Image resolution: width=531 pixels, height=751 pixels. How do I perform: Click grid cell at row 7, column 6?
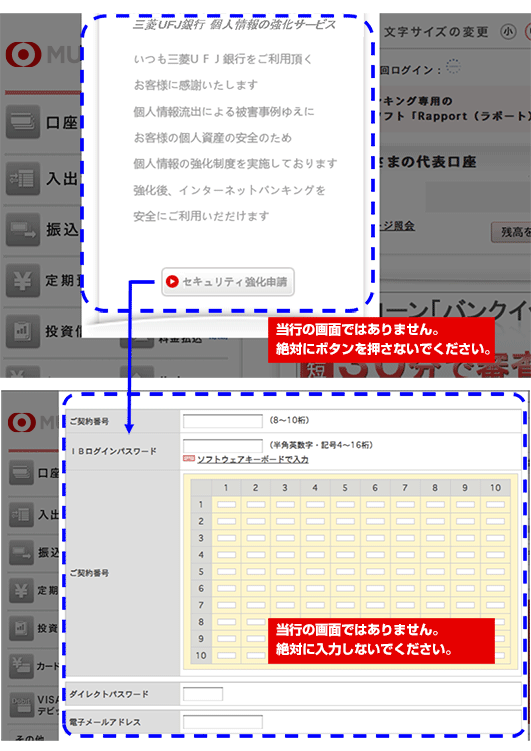(375, 605)
